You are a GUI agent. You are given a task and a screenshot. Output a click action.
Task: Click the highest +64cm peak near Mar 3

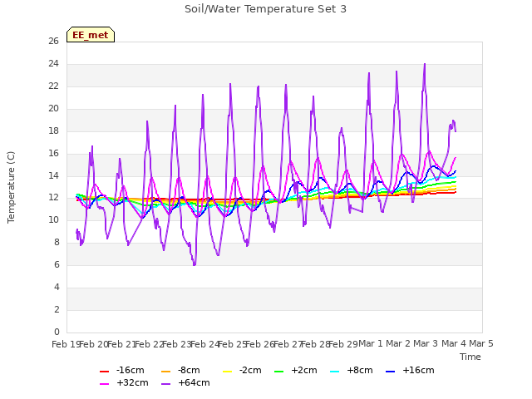coord(425,64)
